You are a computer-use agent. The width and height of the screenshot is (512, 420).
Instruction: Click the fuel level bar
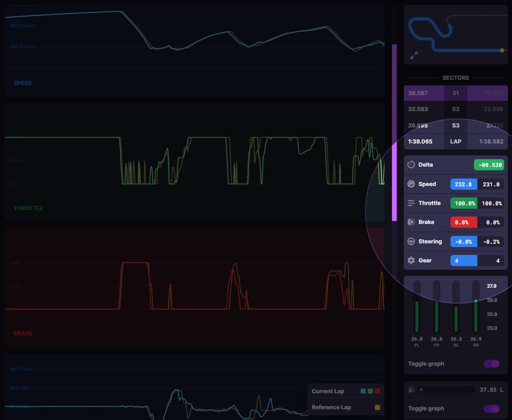447,390
